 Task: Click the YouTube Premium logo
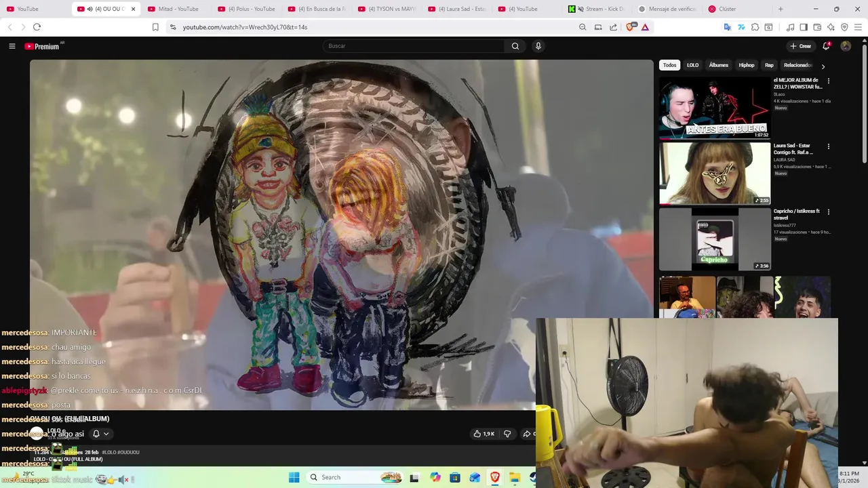click(43, 46)
